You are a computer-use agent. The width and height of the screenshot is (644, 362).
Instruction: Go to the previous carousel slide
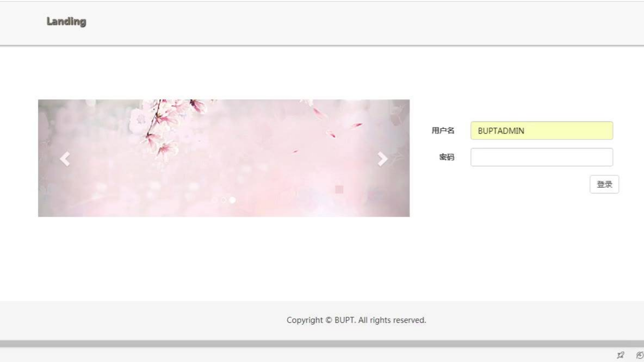[65, 159]
